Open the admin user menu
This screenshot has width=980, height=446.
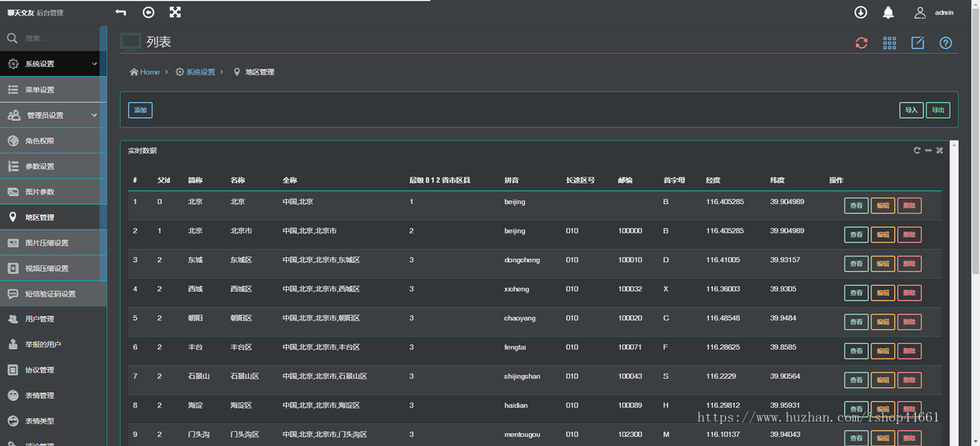click(x=934, y=12)
